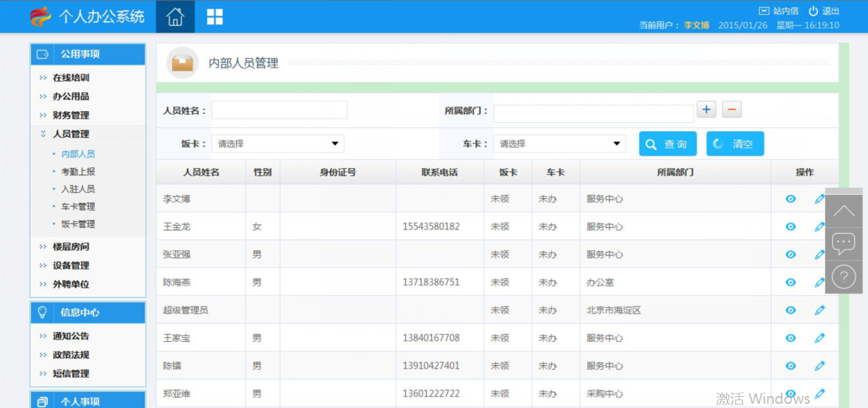Image resolution: width=868 pixels, height=408 pixels.
Task: Click pencil edit icon for 王家宝
Action: pos(820,338)
